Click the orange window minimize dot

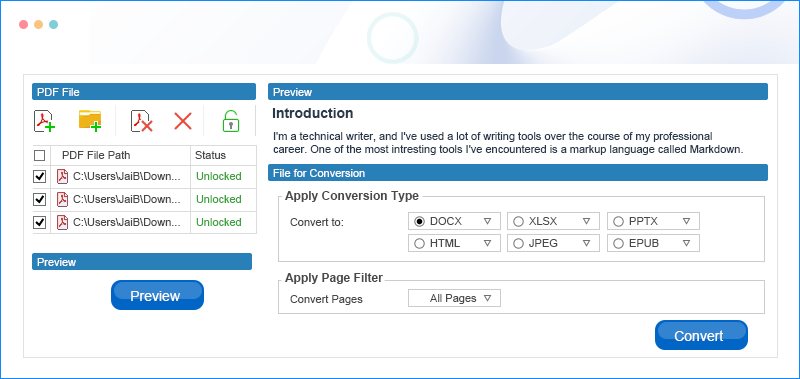coord(38,24)
